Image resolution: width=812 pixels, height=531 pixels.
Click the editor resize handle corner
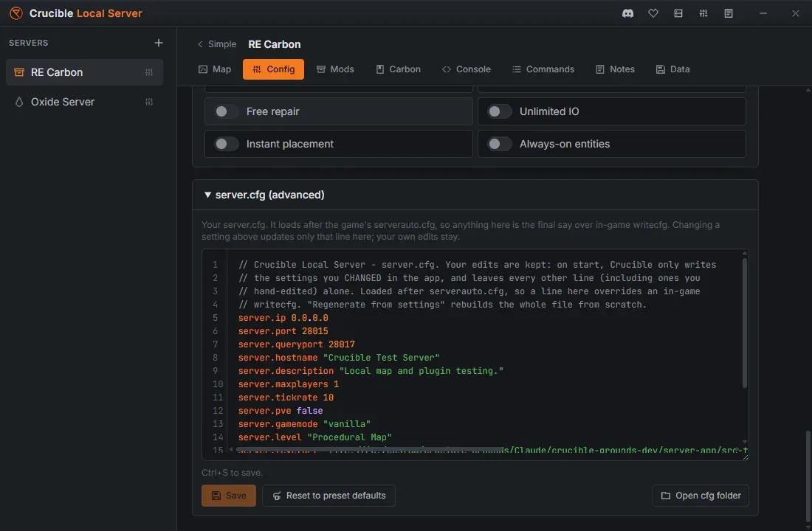[x=744, y=456]
